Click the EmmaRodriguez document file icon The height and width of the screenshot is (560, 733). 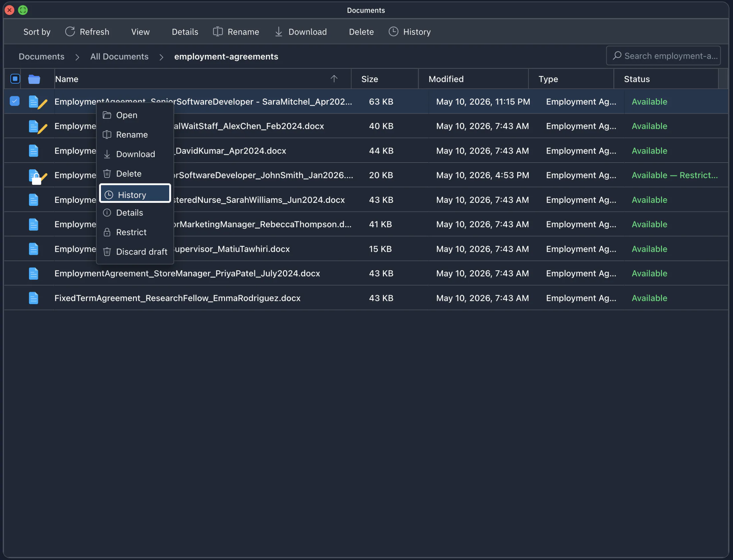34,298
